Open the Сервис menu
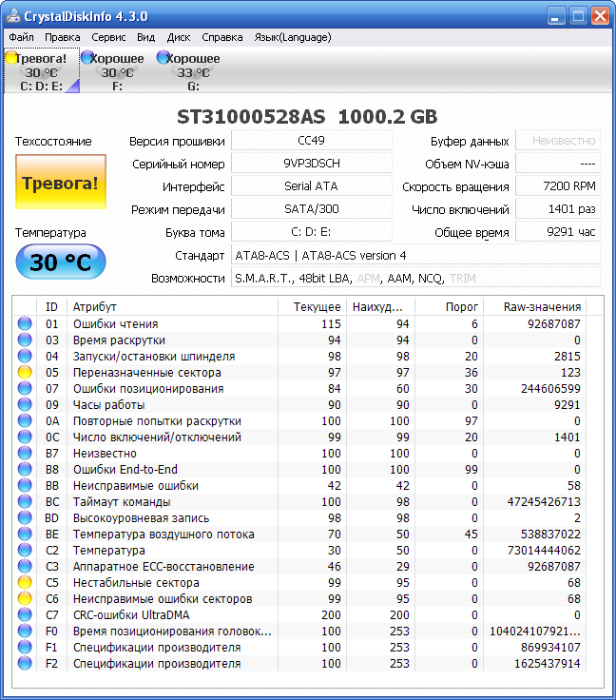This screenshot has height=700, width=616. (x=108, y=37)
